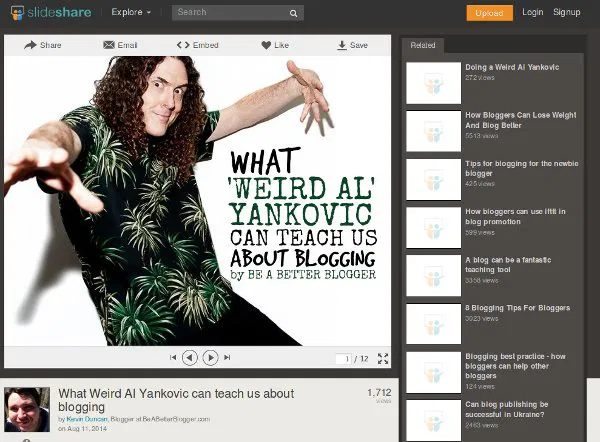
Task: Open the Embed code option
Action: [197, 45]
